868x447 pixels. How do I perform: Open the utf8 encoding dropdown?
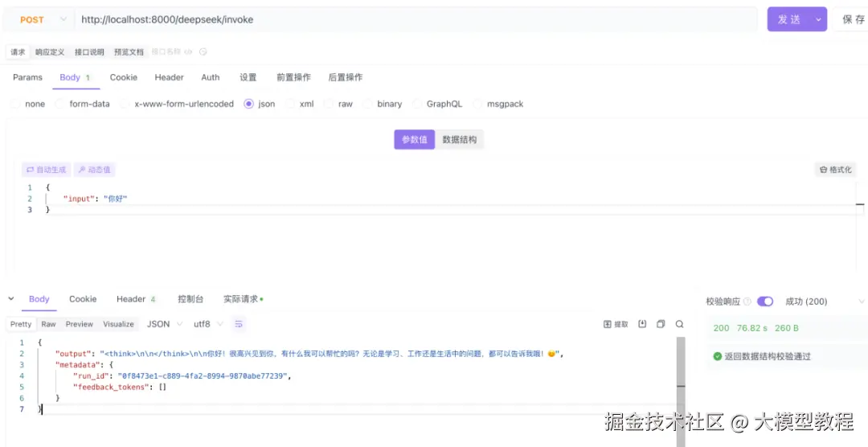point(208,324)
